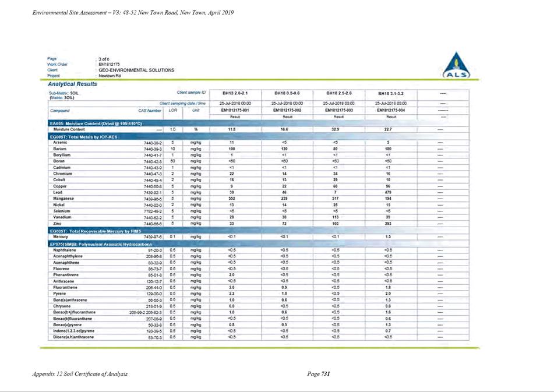Click the BH18 3.1-3.2 sample column header
554x392 pixels.
tap(391, 94)
